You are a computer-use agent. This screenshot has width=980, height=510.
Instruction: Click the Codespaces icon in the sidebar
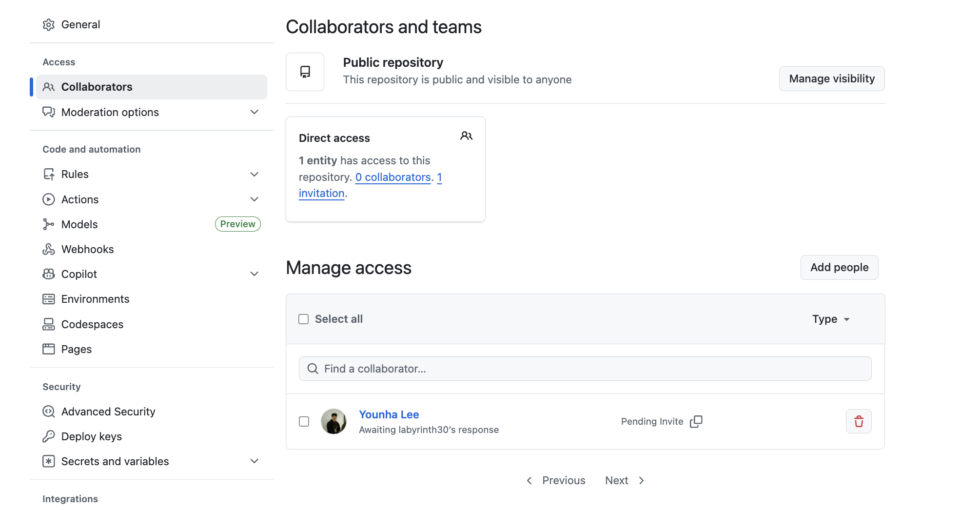(48, 324)
